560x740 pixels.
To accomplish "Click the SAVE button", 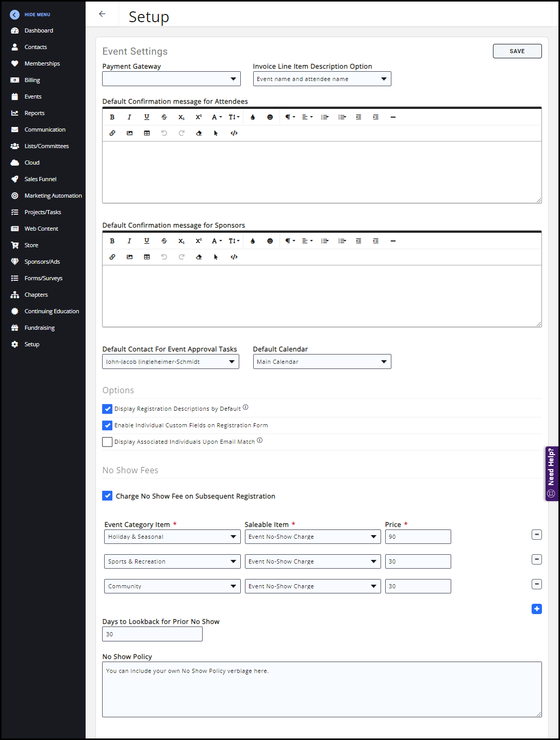I will click(517, 51).
